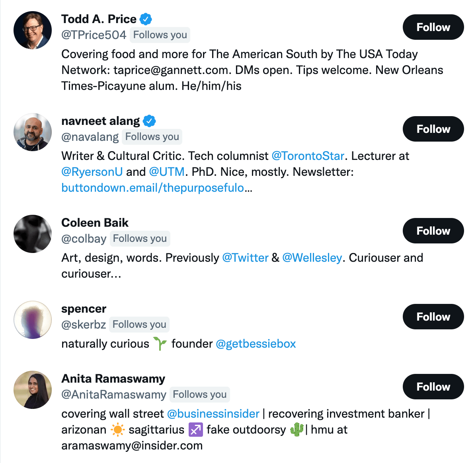This screenshot has height=463, width=476.
Task: Open the @UTM mention link
Action: tap(167, 172)
